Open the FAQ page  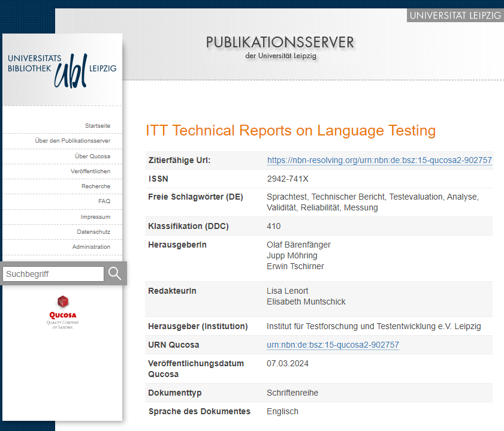pos(104,201)
